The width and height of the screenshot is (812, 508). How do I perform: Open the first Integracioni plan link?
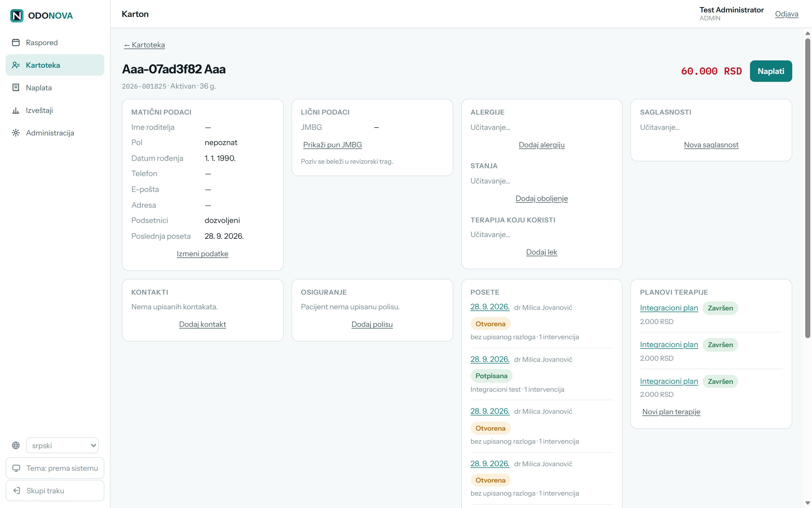point(669,308)
